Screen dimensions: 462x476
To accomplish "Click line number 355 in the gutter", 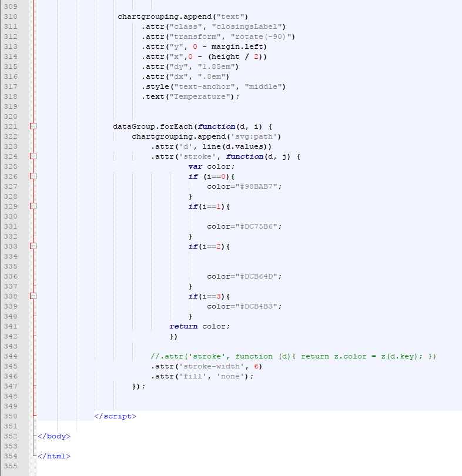I will point(11,466).
